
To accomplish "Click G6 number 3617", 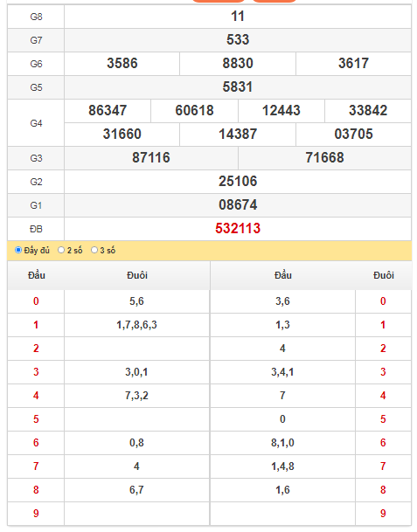I will [x=353, y=64].
